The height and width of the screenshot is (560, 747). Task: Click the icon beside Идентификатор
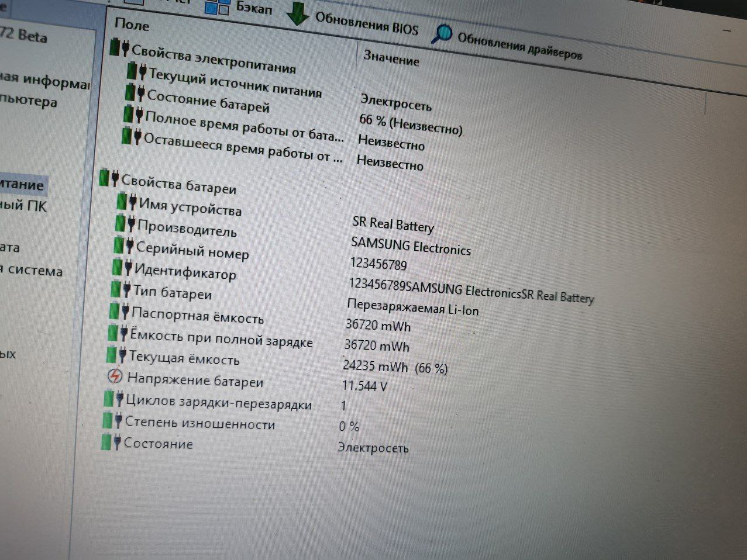click(x=122, y=268)
